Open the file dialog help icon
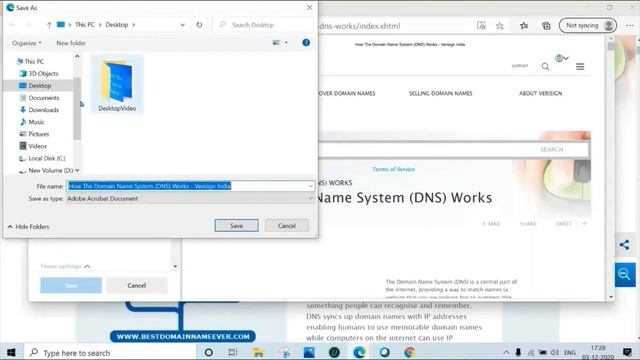 [x=306, y=42]
